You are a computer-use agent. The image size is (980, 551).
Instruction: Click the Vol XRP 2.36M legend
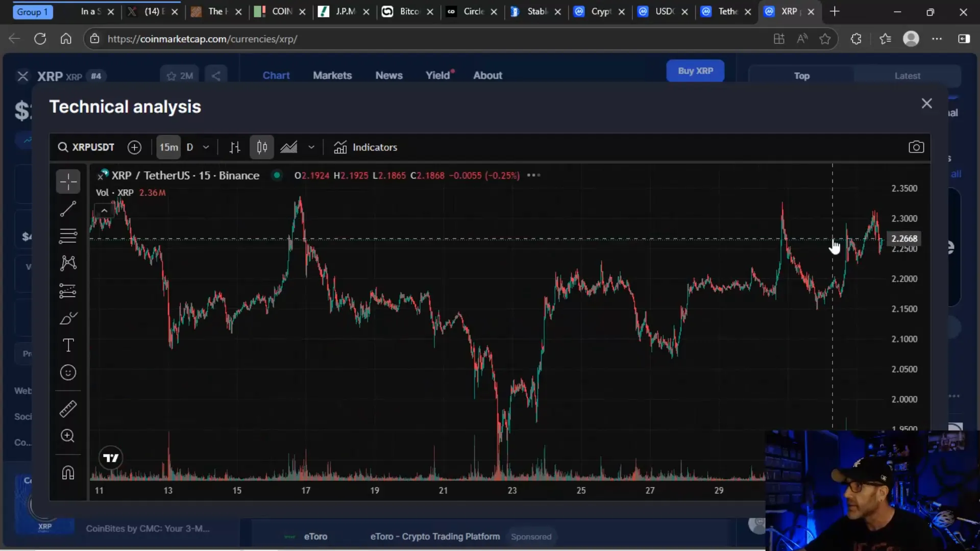(131, 193)
